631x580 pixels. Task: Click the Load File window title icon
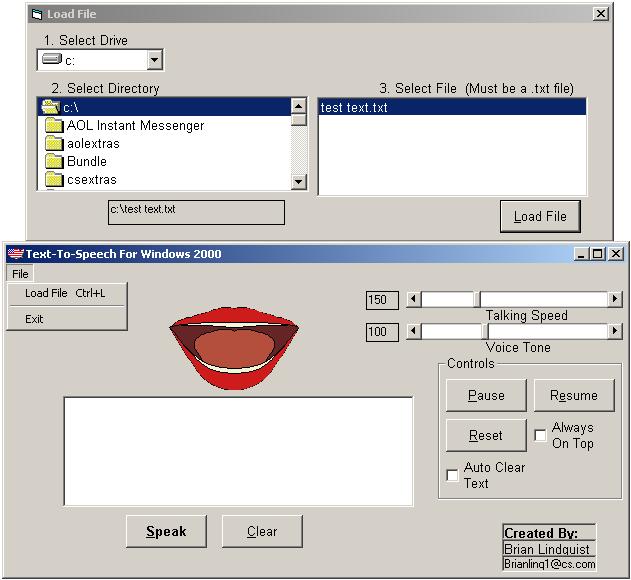coord(36,15)
